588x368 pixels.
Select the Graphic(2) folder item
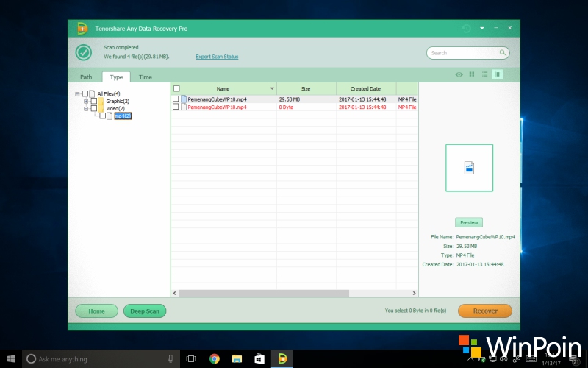tap(118, 102)
